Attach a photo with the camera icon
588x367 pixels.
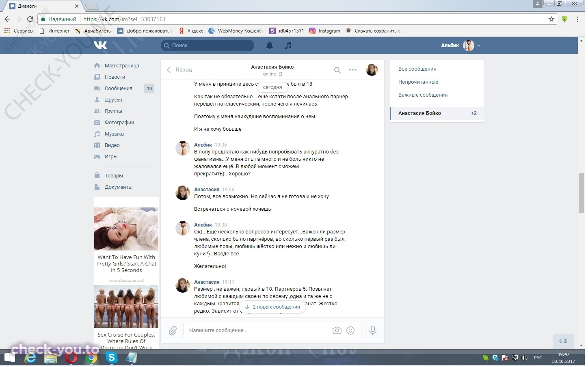[x=337, y=330]
